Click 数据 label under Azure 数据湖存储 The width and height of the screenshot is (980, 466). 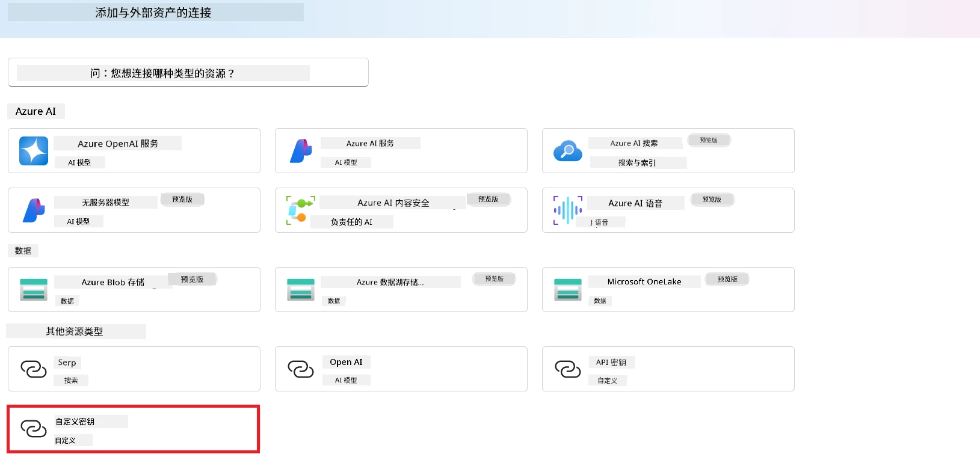[x=334, y=301]
